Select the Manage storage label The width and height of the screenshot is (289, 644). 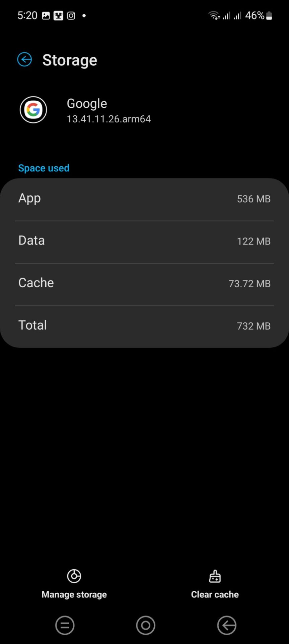(x=74, y=594)
